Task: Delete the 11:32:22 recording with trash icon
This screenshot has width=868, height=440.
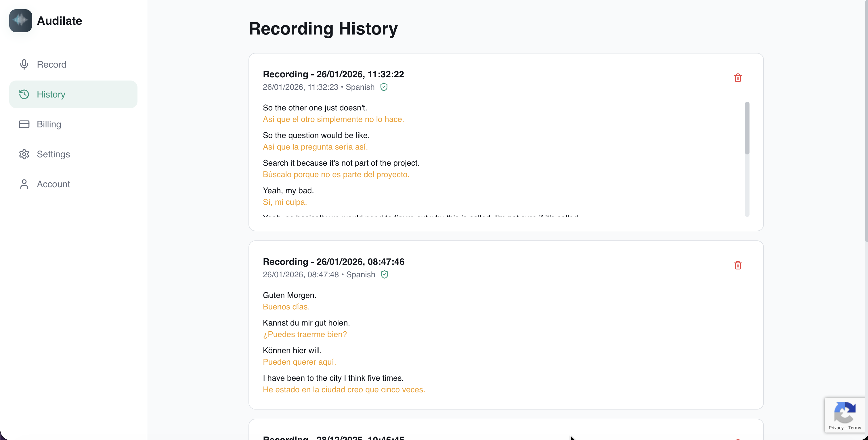Action: [738, 77]
